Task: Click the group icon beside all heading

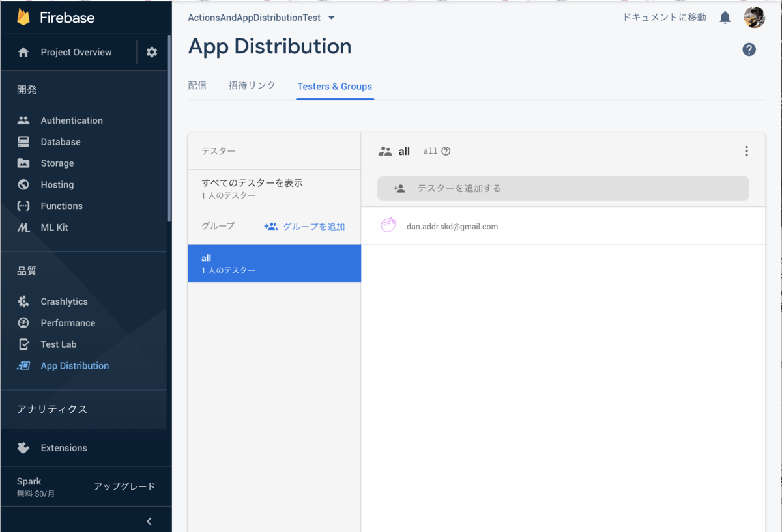Action: point(385,151)
